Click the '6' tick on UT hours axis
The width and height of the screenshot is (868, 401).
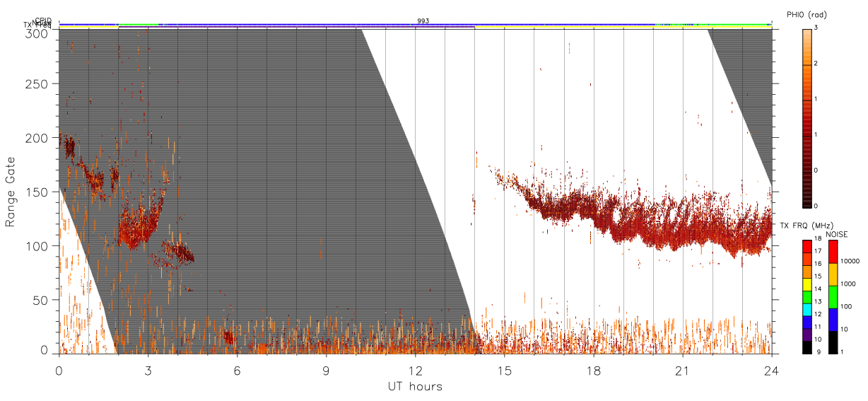pyautogui.click(x=237, y=370)
